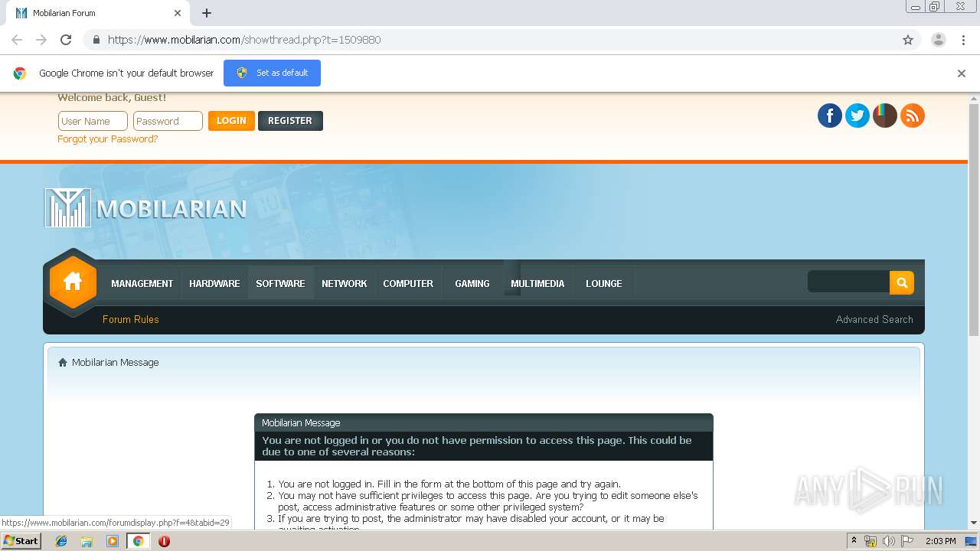Click the orange LOGIN button
The image size is (980, 551).
[x=231, y=121]
